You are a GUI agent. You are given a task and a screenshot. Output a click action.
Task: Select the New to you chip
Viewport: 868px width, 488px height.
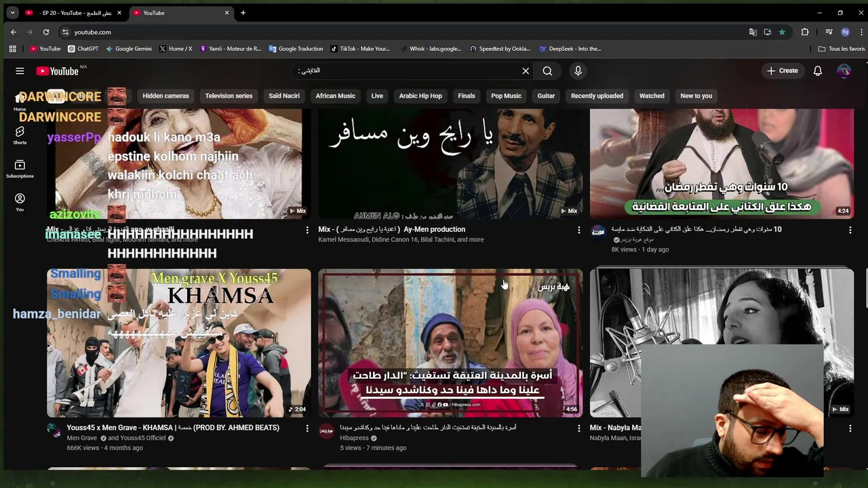pyautogui.click(x=696, y=96)
